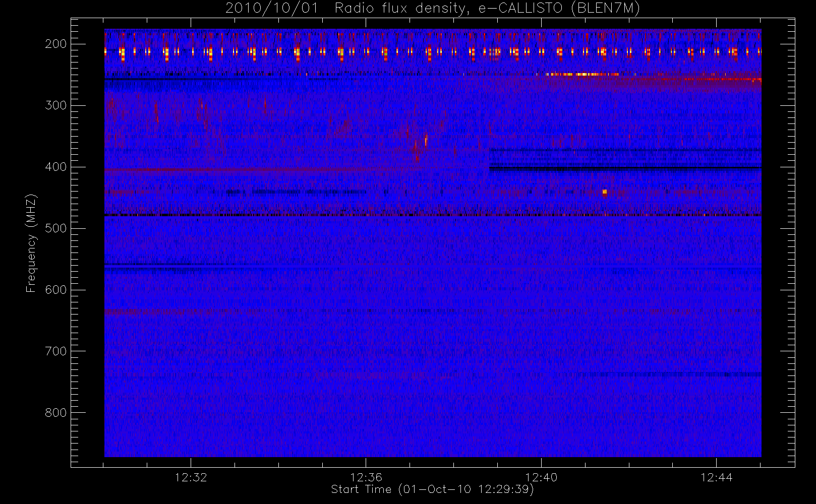This screenshot has height=504, width=816.
Task: Select the 400 frequency tick label
Action: pos(55,167)
